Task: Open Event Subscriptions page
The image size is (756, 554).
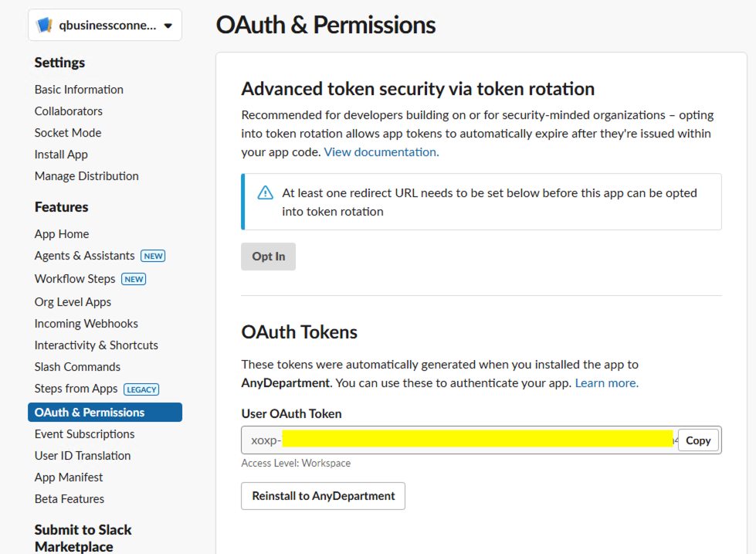Action: [84, 434]
